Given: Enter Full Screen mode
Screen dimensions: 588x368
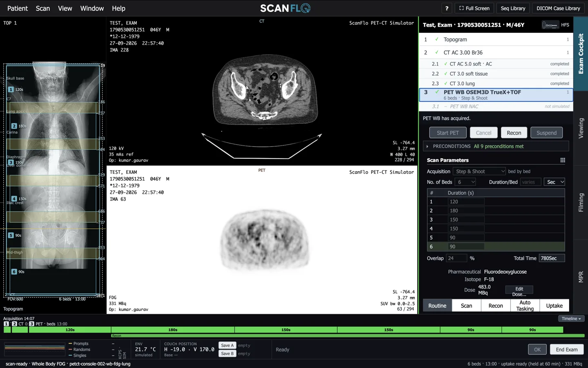Looking at the screenshot, I should [x=474, y=8].
